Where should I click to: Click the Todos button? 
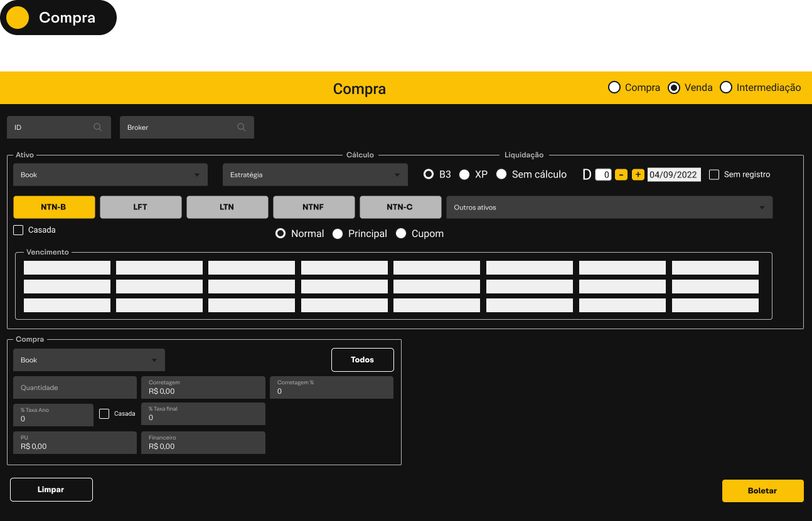point(362,360)
